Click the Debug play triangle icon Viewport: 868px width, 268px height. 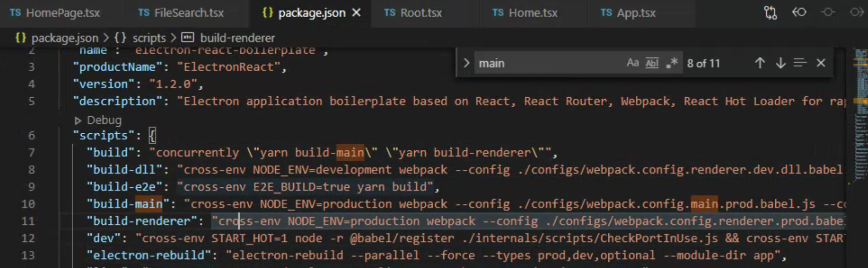click(x=78, y=120)
